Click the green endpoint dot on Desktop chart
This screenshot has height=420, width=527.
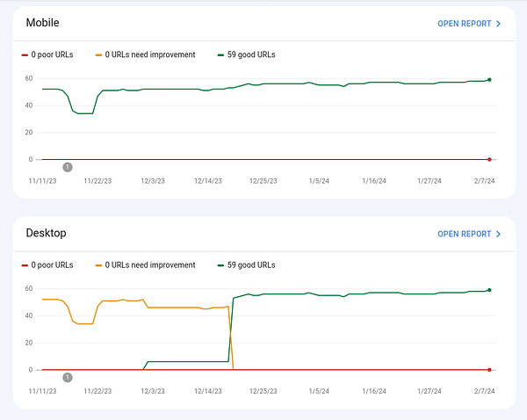tap(489, 290)
